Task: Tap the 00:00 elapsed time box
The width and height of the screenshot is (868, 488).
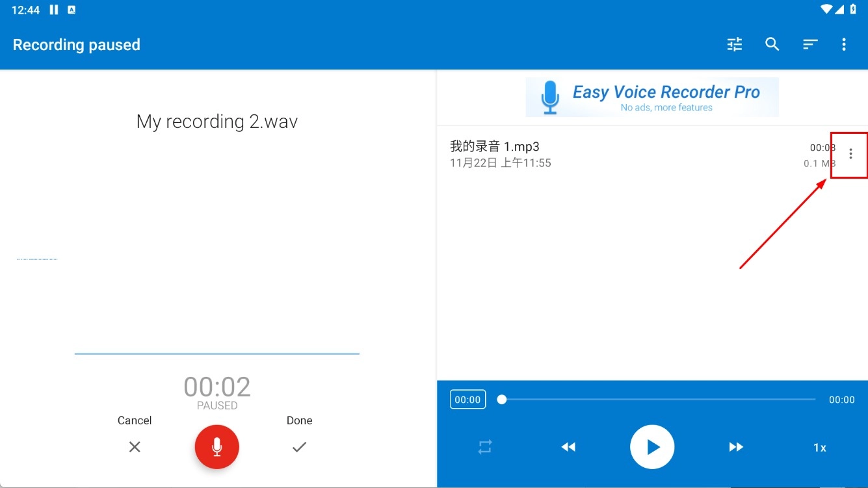Action: [467, 400]
